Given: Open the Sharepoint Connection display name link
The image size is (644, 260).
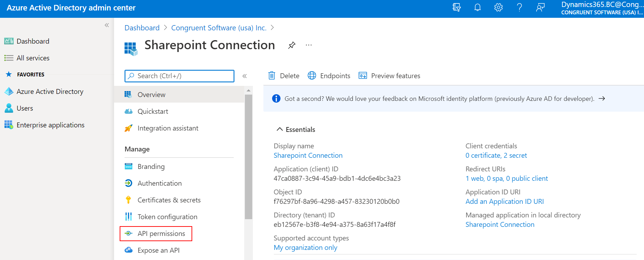Looking at the screenshot, I should (x=308, y=156).
